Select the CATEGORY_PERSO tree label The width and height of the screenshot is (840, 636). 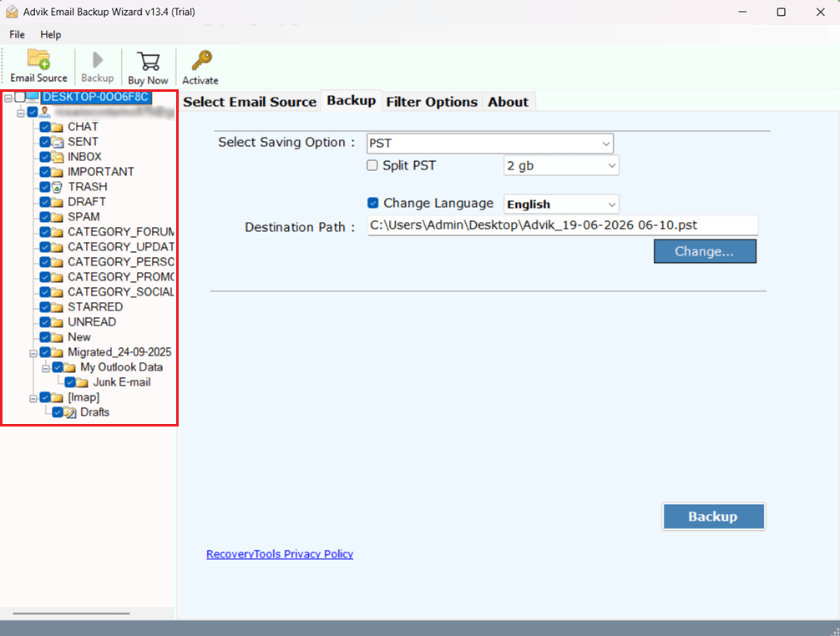(120, 262)
